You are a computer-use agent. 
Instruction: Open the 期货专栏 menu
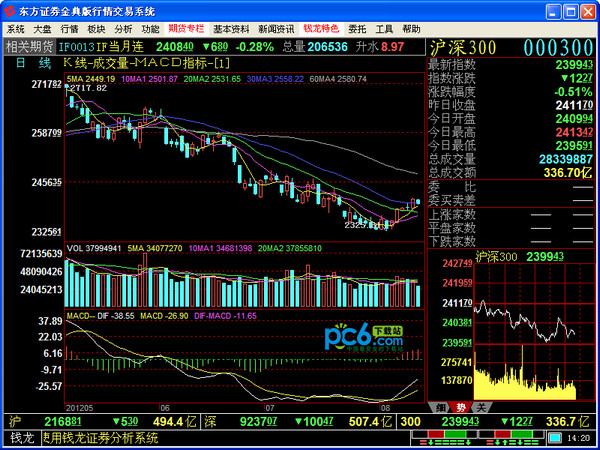coord(186,29)
